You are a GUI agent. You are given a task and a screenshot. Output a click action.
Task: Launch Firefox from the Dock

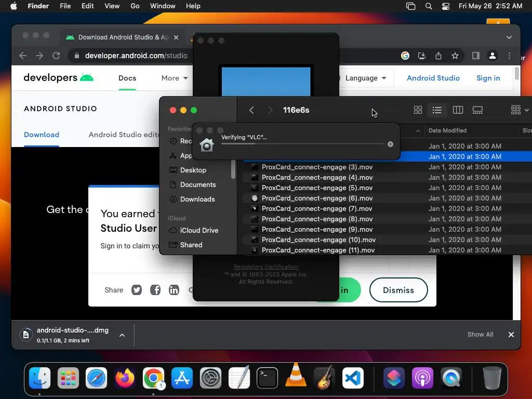pyautogui.click(x=125, y=378)
